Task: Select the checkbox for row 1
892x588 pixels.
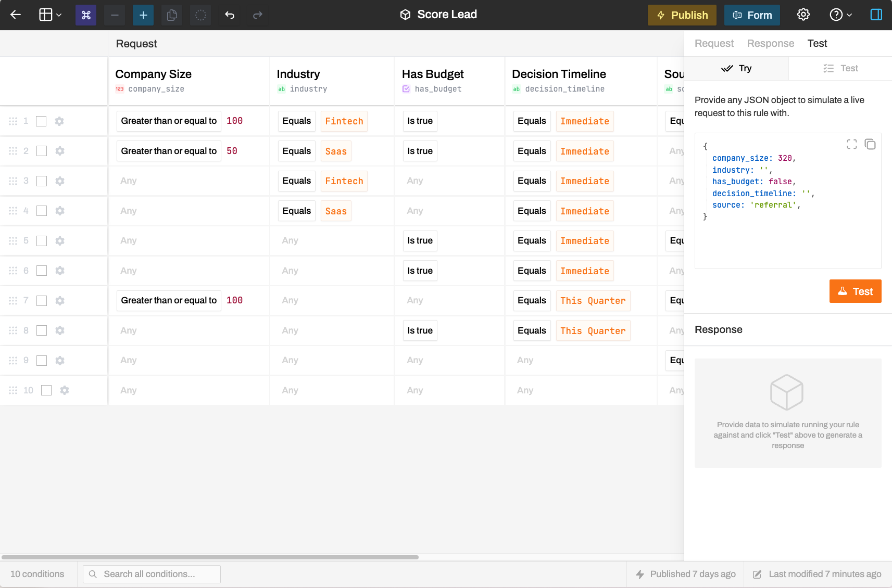Action: pos(41,121)
